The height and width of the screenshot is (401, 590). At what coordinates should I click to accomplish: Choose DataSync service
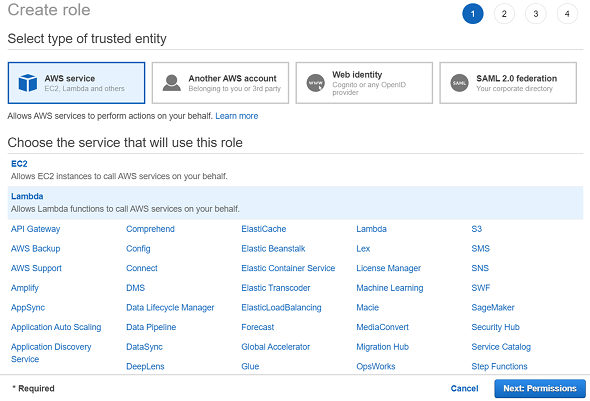coord(144,346)
